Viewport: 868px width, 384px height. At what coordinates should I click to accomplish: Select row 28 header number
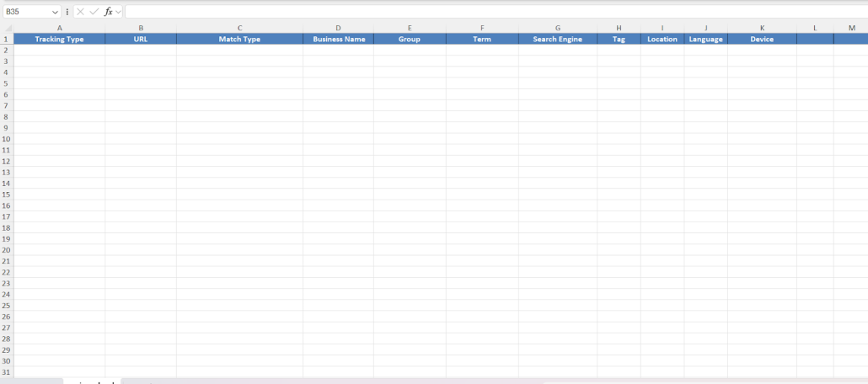pos(7,339)
